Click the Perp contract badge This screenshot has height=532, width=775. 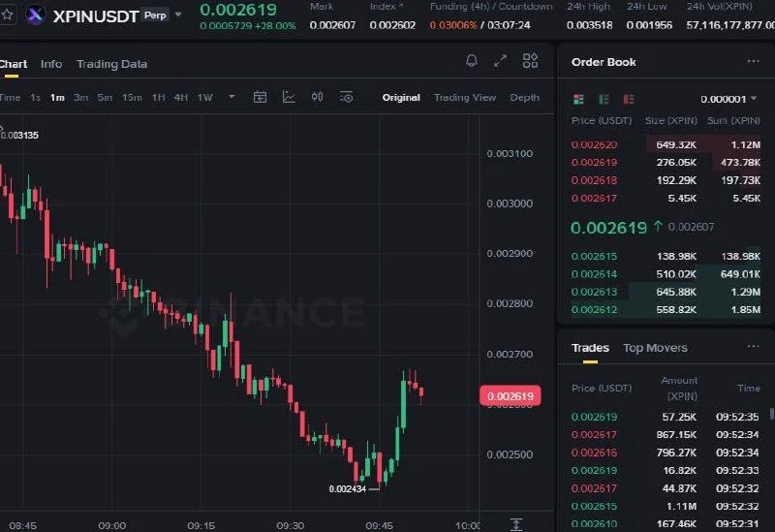tap(155, 16)
